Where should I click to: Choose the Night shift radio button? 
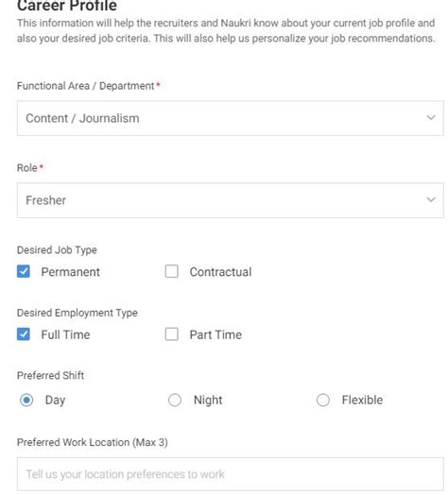tap(175, 400)
